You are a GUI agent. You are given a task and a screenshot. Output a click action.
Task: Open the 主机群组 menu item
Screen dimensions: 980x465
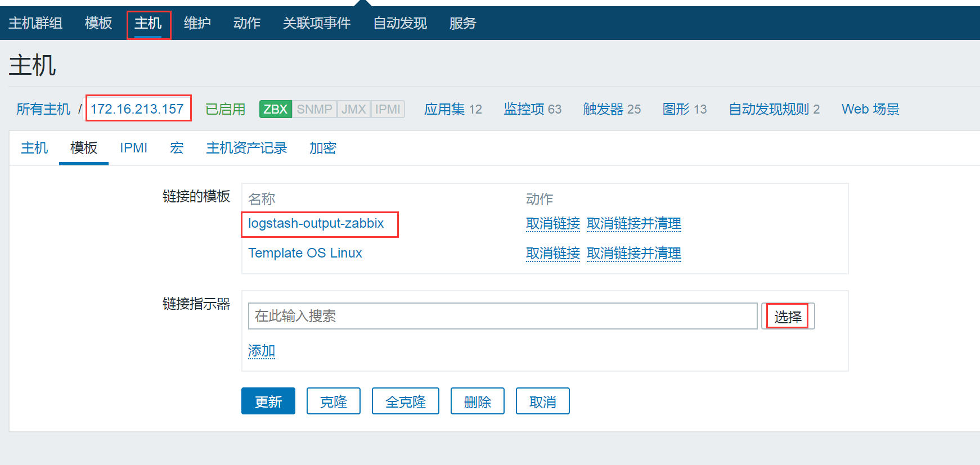[35, 23]
